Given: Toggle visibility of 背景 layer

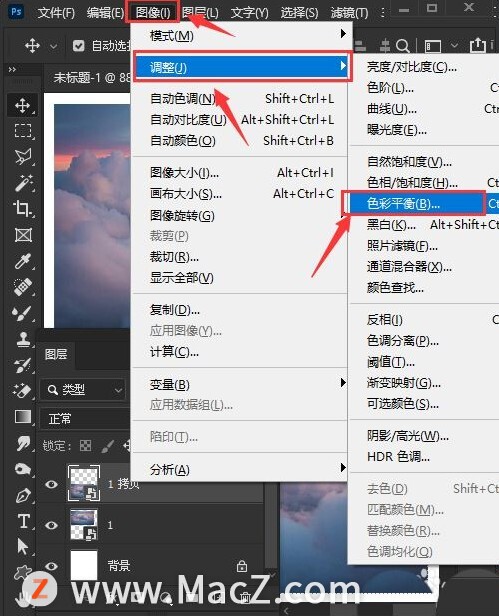Looking at the screenshot, I should point(51,566).
